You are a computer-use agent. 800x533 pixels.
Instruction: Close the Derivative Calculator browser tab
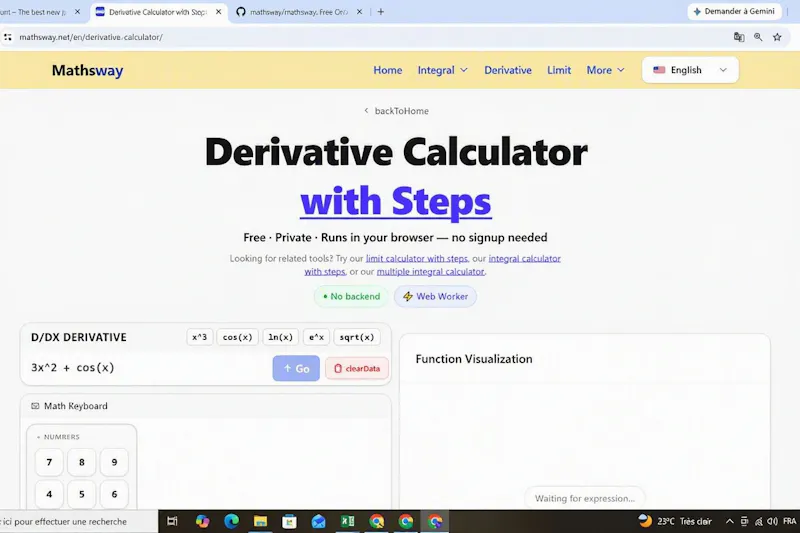click(218, 12)
